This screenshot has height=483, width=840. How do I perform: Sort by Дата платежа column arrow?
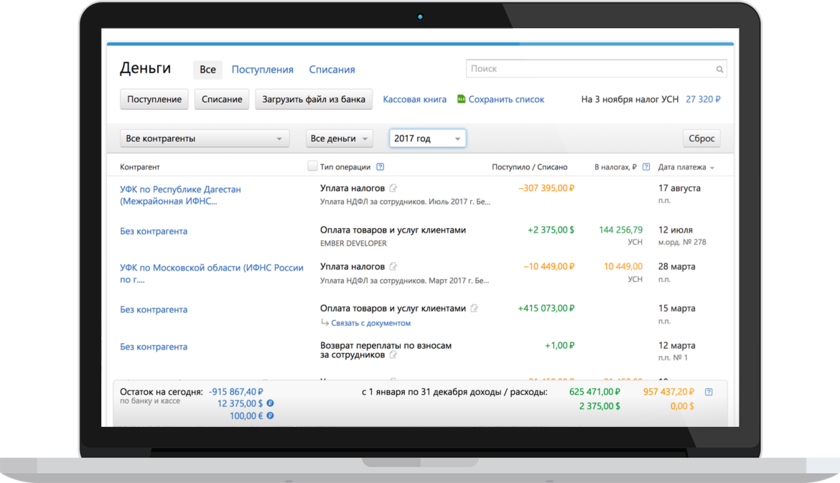tap(712, 168)
